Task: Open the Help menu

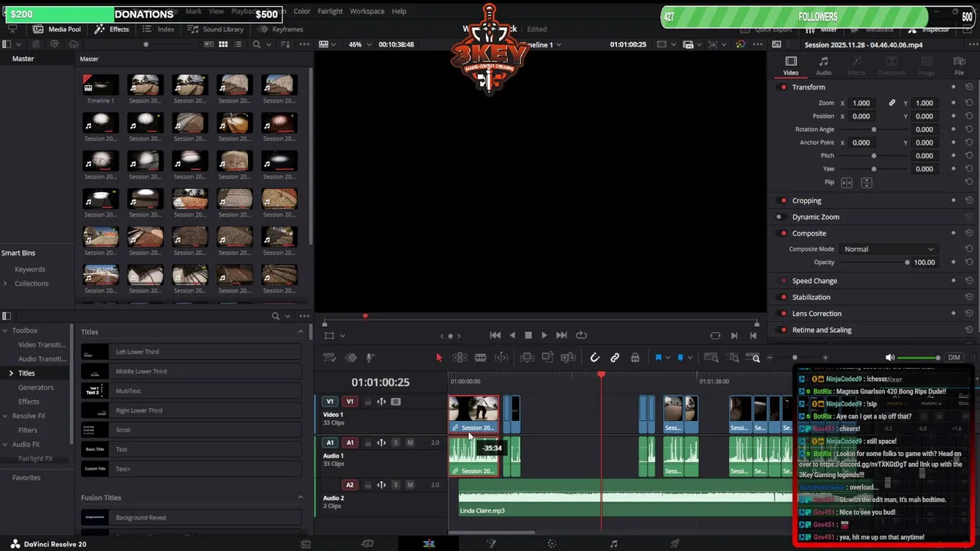Action: [399, 11]
